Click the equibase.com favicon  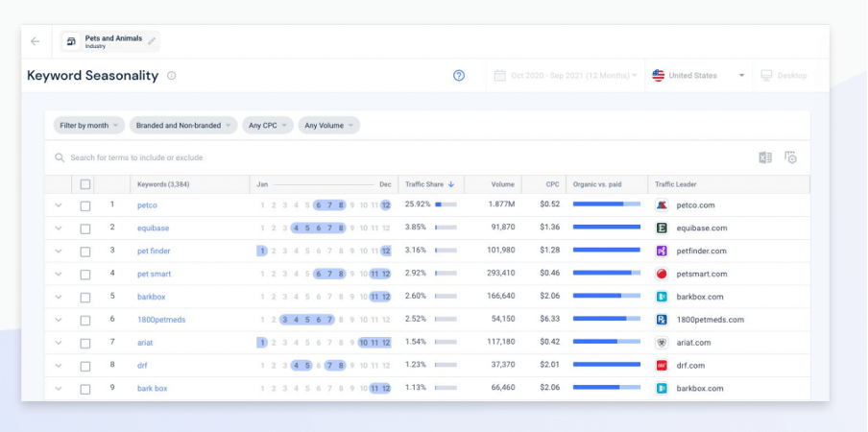[x=662, y=228]
